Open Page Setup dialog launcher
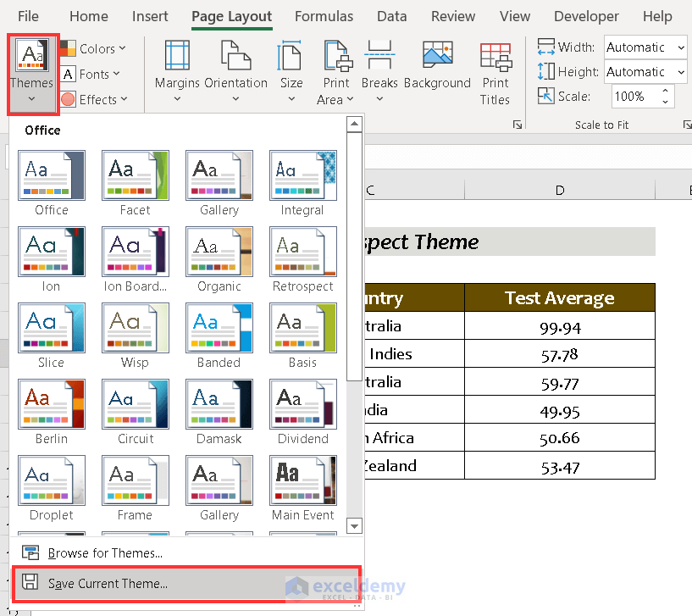Viewport: 692px width, 616px height. [x=518, y=125]
